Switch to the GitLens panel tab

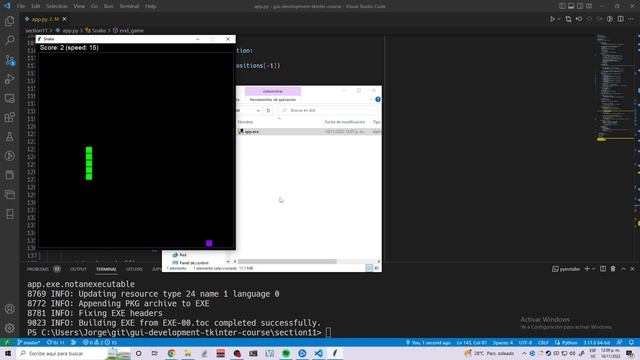pos(134,269)
